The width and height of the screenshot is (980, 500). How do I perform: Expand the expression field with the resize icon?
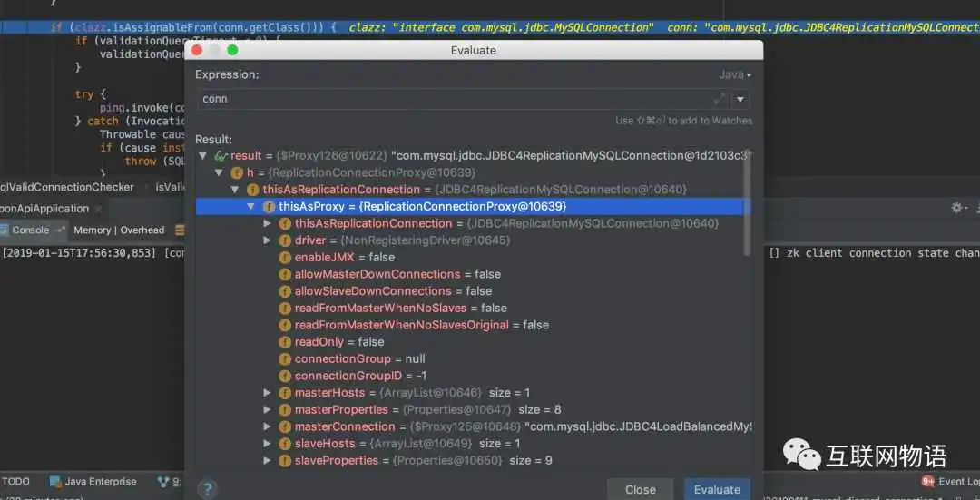(720, 98)
